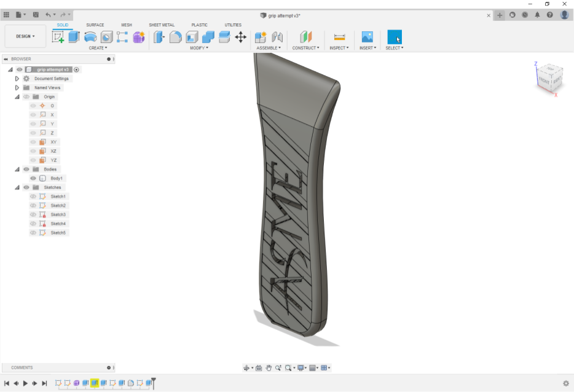Activate the Extrude tool
The image size is (574, 392).
74,37
